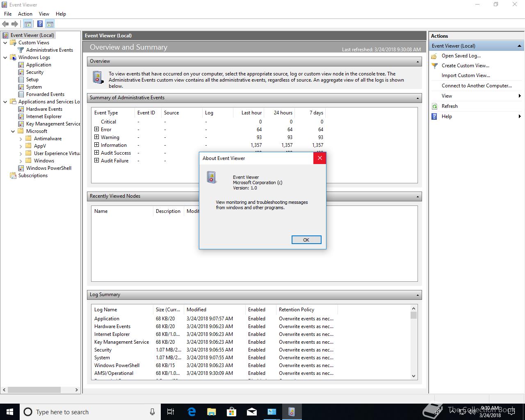The image size is (525, 420).
Task: Select Key Management Service in Log Summary
Action: (x=214, y=342)
